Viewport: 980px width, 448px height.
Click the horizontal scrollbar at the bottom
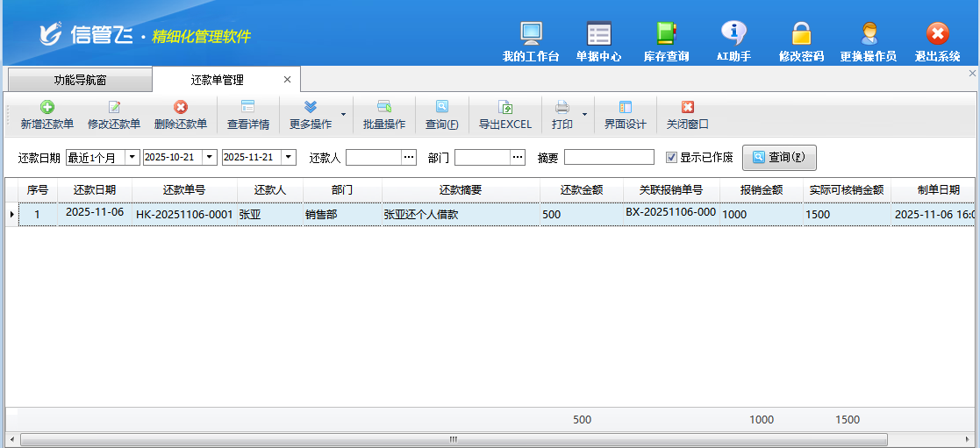(453, 438)
